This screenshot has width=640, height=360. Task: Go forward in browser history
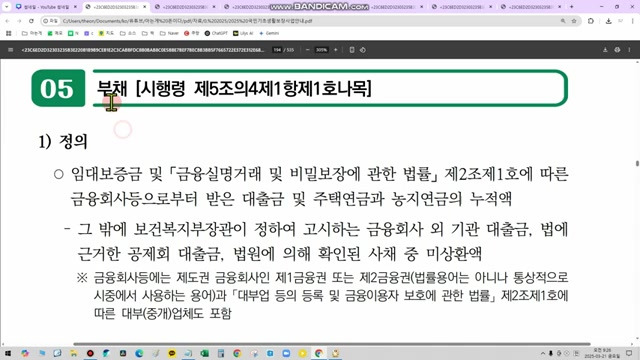(x=19, y=21)
